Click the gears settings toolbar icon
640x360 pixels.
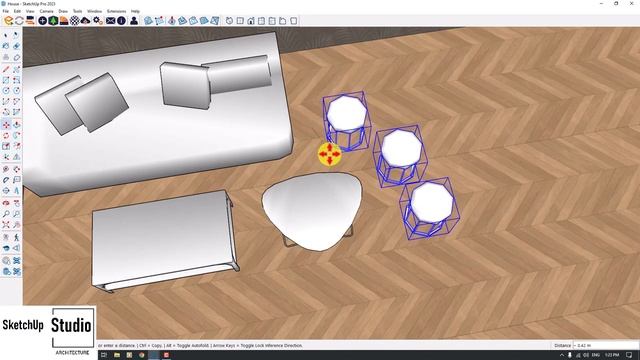point(98,20)
